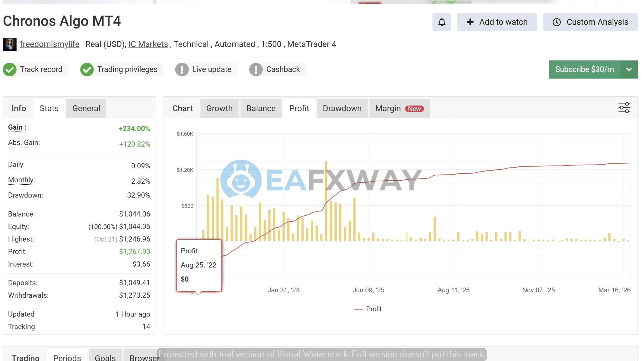Click Subscribe $30/m button
This screenshot has height=361, width=644.
(x=584, y=69)
